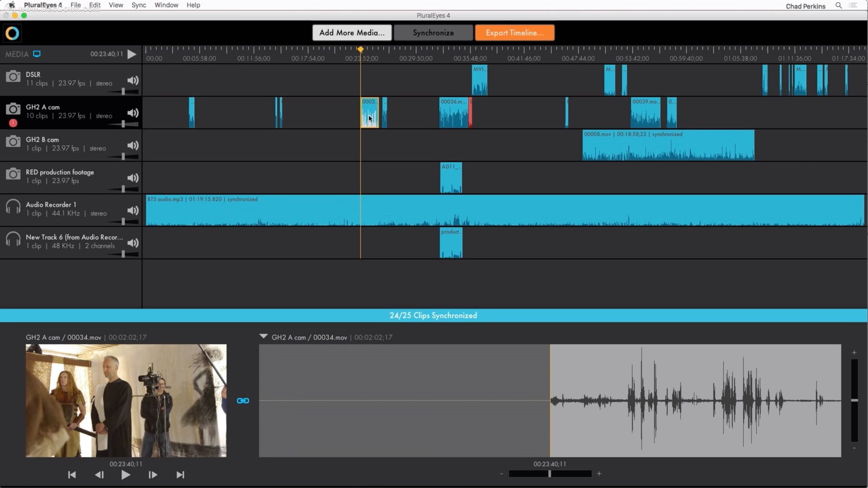This screenshot has width=868, height=488.
Task: Step forward one frame in preview
Action: (153, 475)
